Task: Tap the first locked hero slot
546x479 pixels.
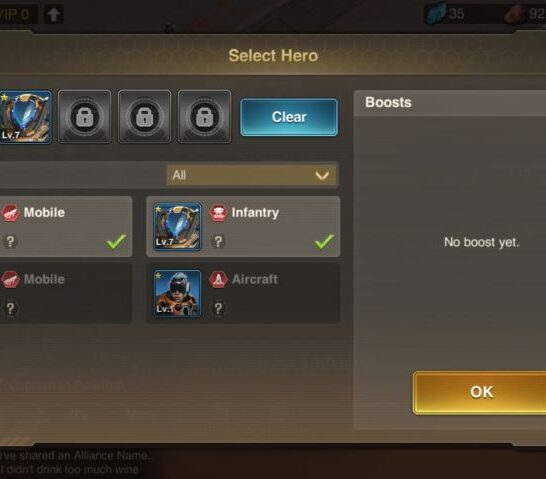Action: 85,117
